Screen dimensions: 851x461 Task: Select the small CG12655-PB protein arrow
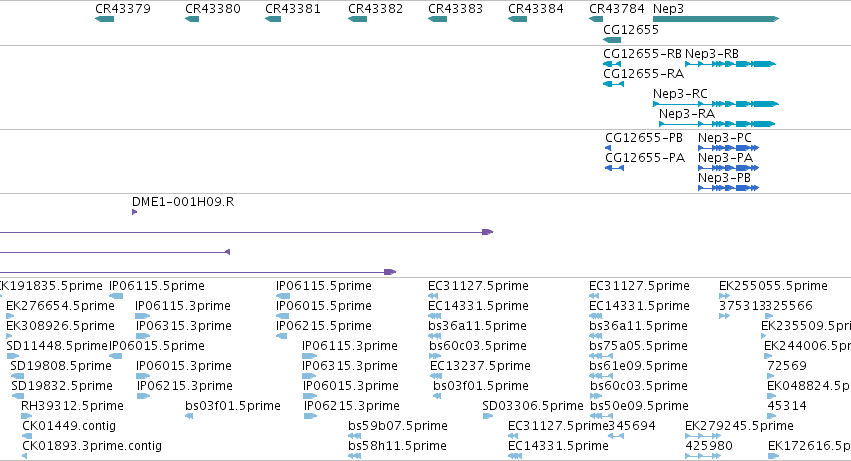pyautogui.click(x=608, y=148)
